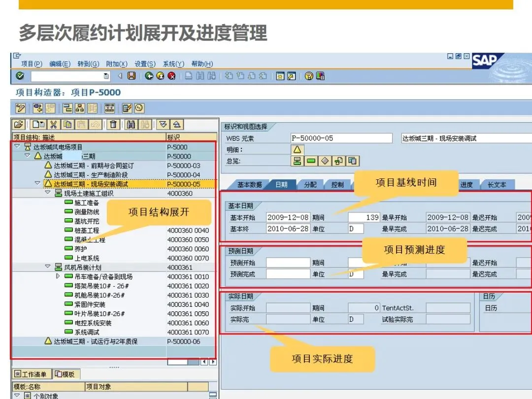Switch to the 基本数据 tab
The height and width of the screenshot is (399, 532).
249,185
